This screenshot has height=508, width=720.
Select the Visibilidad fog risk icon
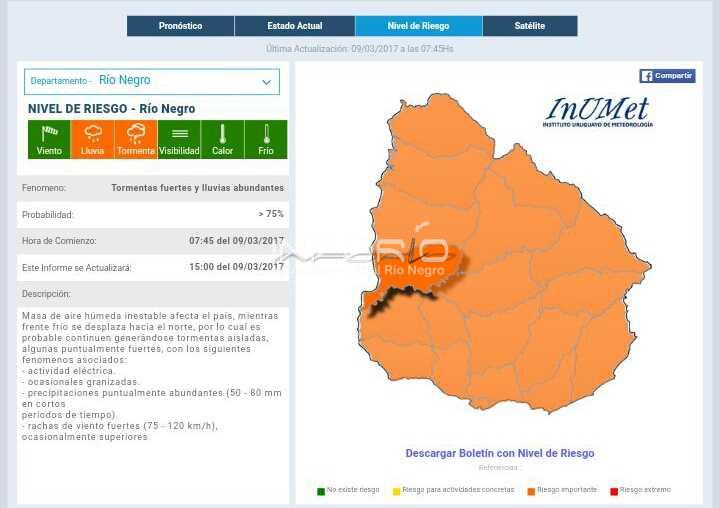tap(179, 139)
